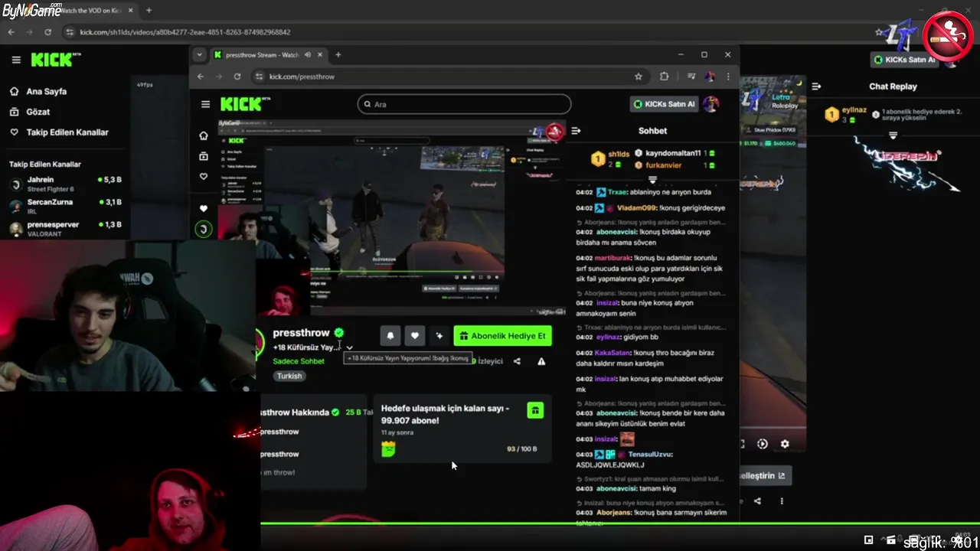Focus Ara search field in front window
980x551 pixels.
click(x=464, y=104)
